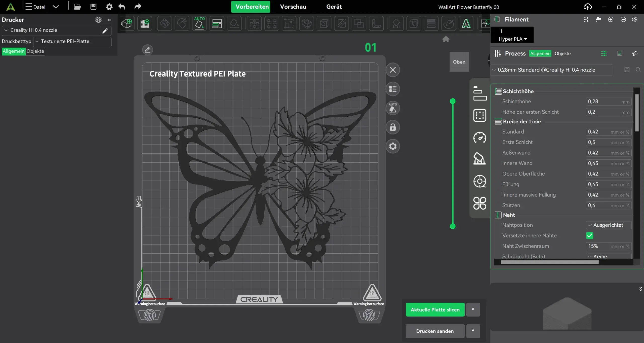Open the four-leaf Others settings tab icon
Viewport: 644px width, 343px height.
480,203
